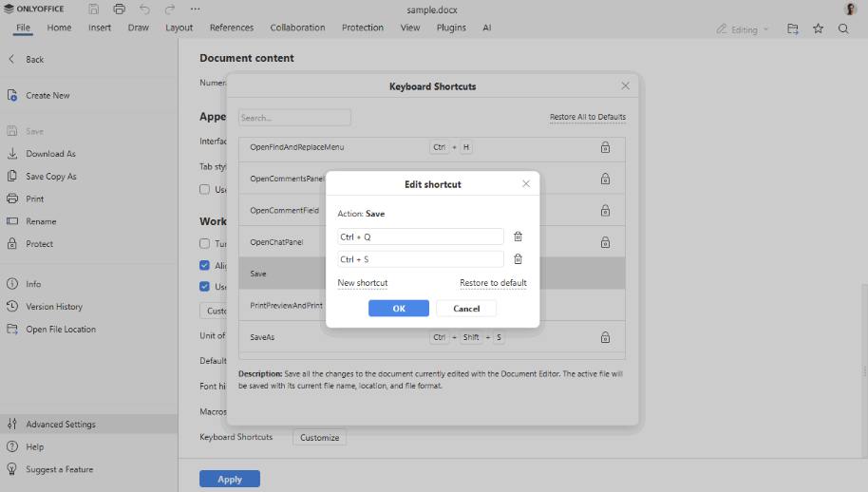Open Info in File sidebar

(x=88, y=284)
